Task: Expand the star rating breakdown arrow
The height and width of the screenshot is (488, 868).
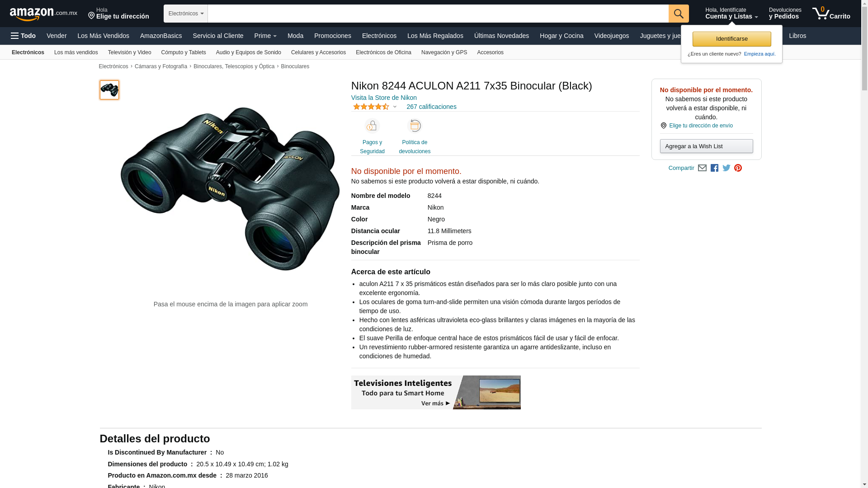Action: click(395, 107)
